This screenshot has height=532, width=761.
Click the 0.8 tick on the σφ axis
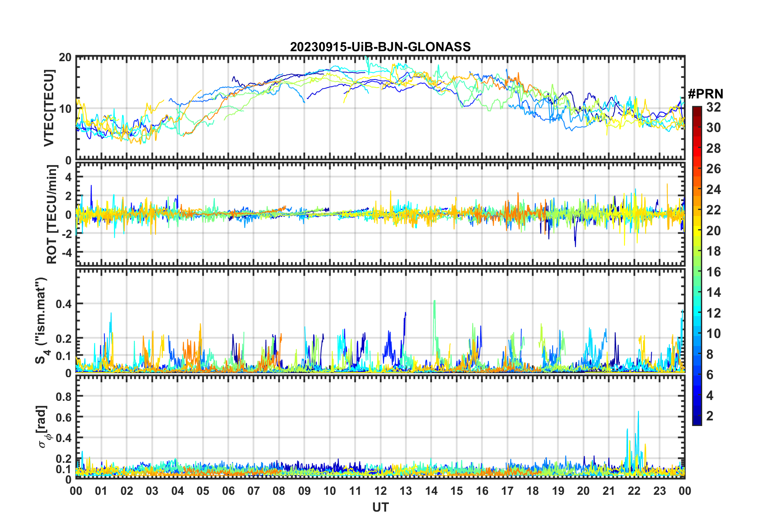[x=64, y=396]
